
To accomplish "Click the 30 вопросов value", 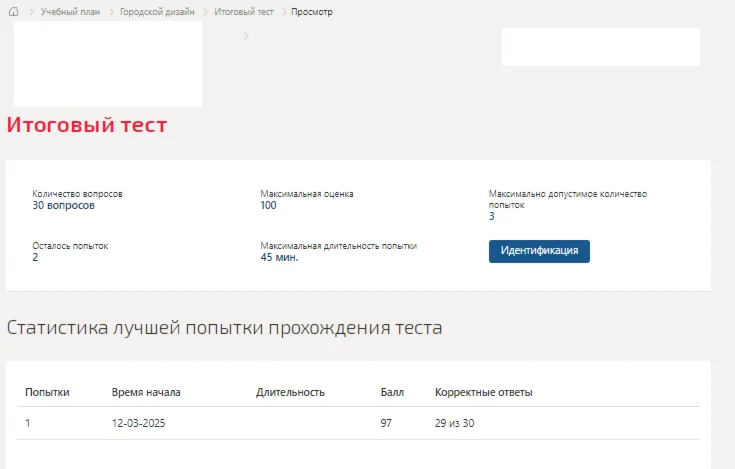I will point(64,206).
